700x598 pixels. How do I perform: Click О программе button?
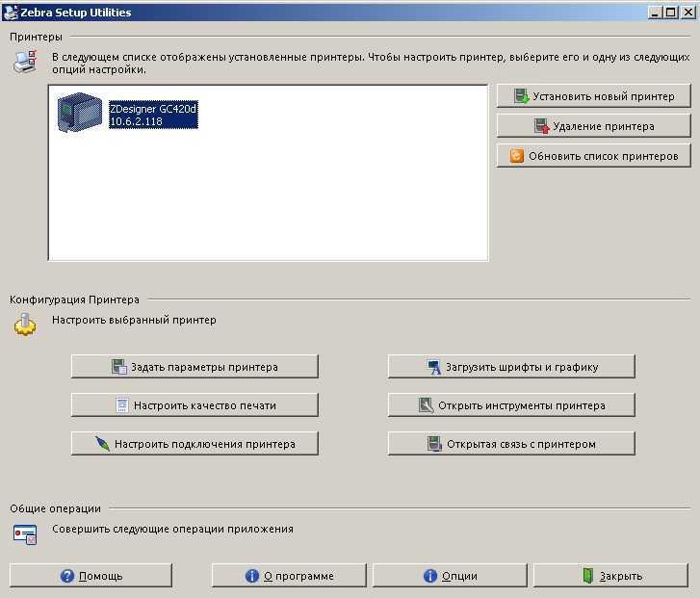coord(289,576)
